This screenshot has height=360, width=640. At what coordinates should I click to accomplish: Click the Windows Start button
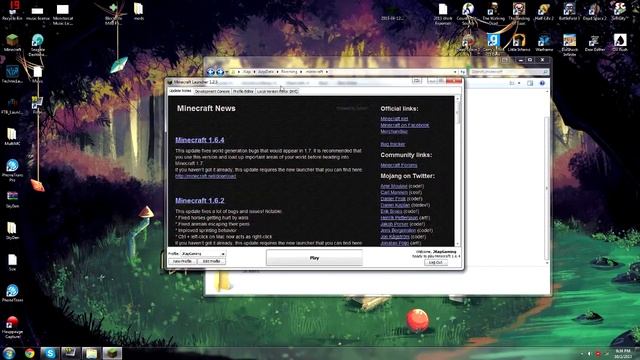click(9, 353)
